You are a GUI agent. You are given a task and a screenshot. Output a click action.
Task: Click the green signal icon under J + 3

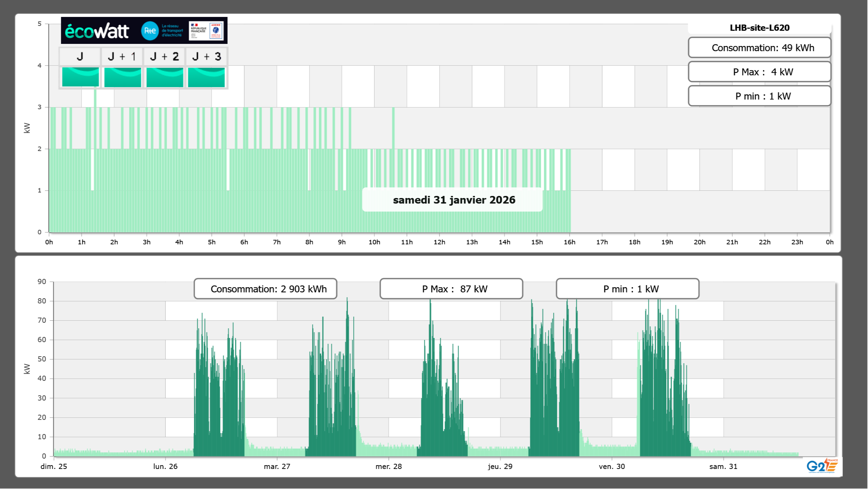206,77
